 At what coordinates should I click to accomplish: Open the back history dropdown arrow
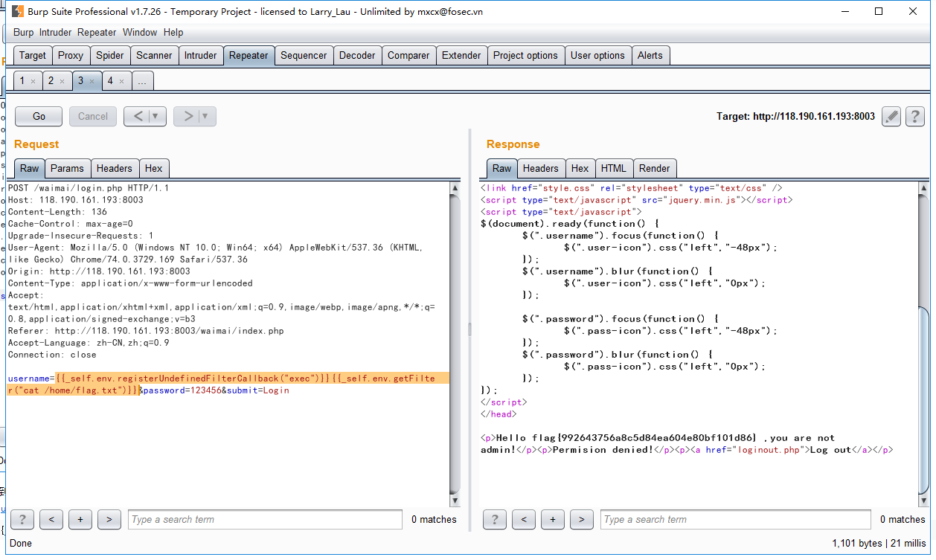tap(156, 116)
